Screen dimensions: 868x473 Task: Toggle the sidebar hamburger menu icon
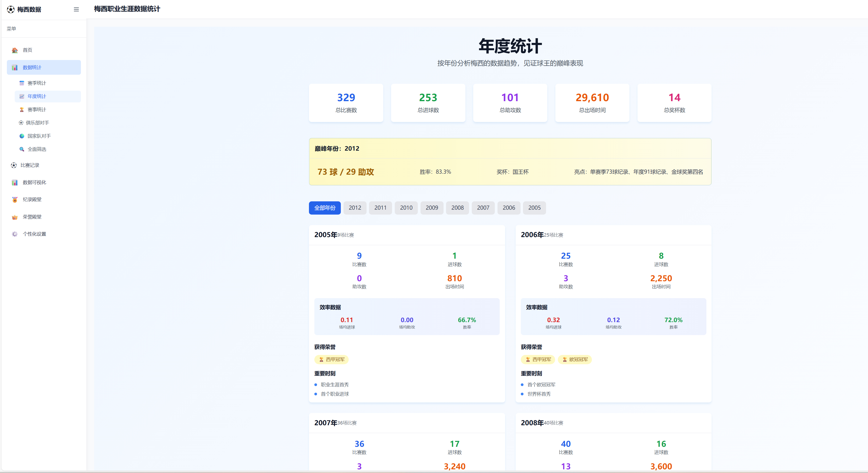coord(77,9)
